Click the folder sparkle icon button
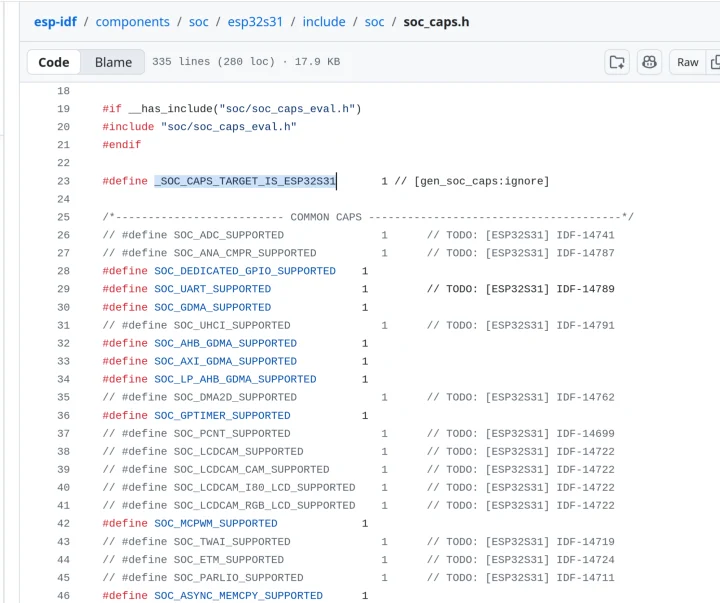This screenshot has height=603, width=720. [x=617, y=62]
